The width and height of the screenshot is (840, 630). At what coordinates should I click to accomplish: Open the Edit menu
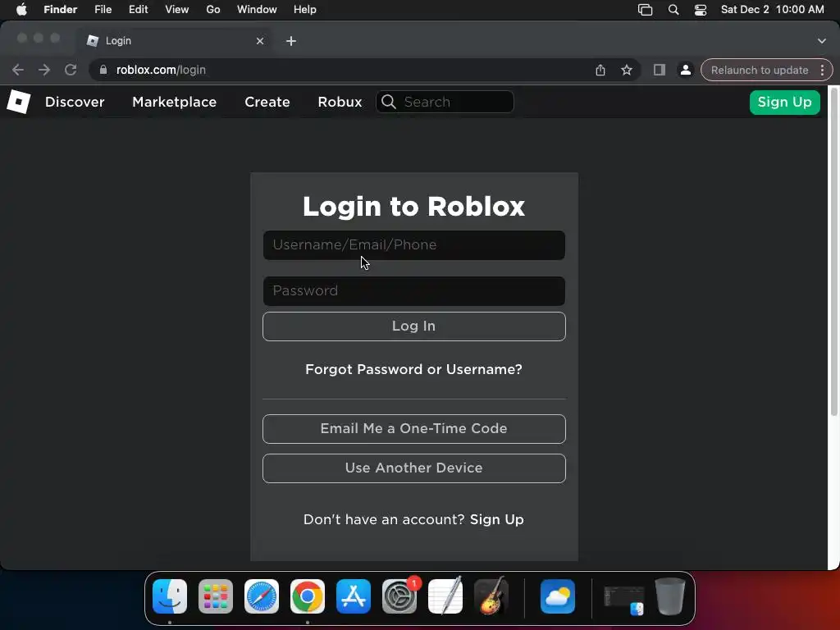coord(138,10)
